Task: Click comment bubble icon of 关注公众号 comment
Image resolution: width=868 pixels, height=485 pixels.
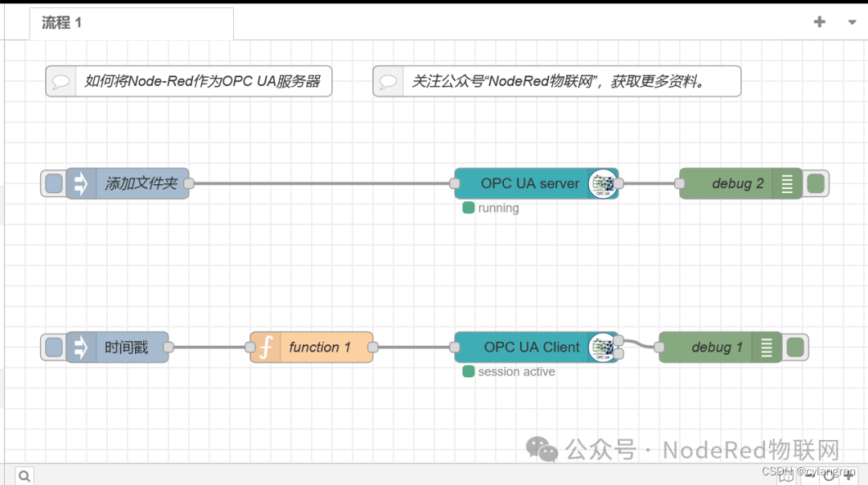Action: (388, 81)
